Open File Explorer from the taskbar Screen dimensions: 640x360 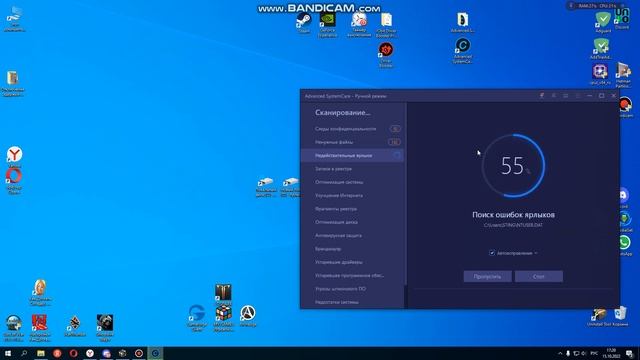coord(41,353)
